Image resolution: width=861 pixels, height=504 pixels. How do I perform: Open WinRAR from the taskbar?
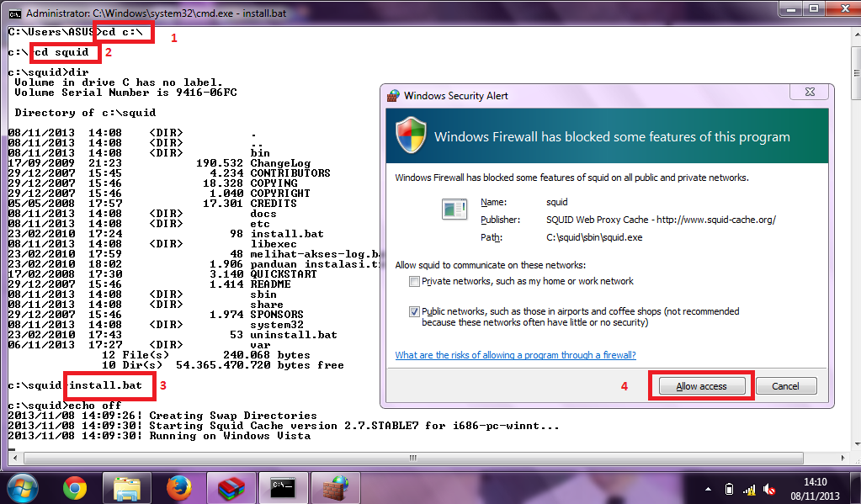click(x=231, y=488)
